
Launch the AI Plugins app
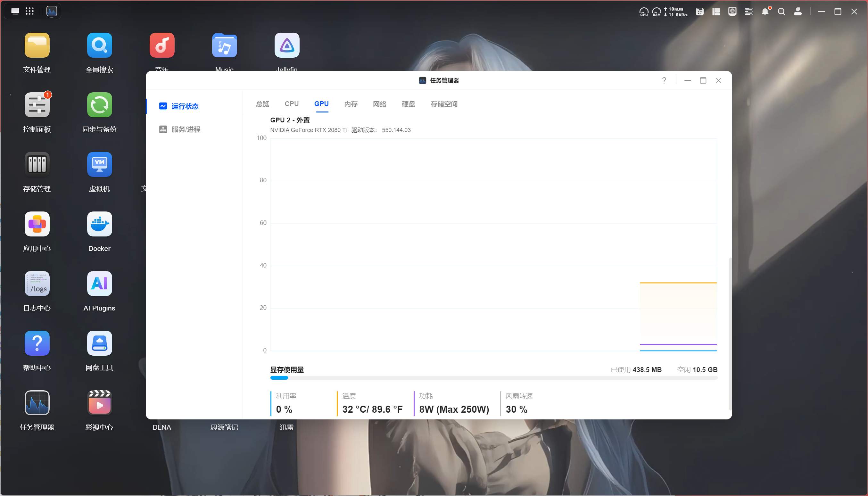click(99, 284)
